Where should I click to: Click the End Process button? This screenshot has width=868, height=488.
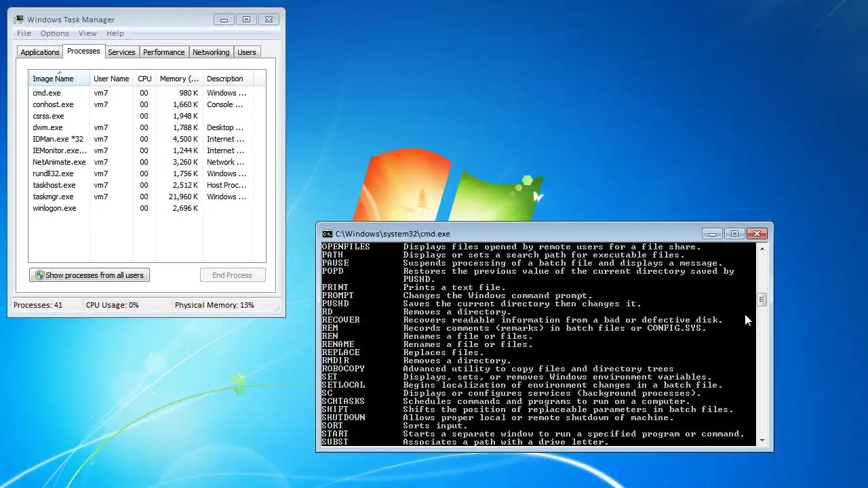(x=232, y=275)
